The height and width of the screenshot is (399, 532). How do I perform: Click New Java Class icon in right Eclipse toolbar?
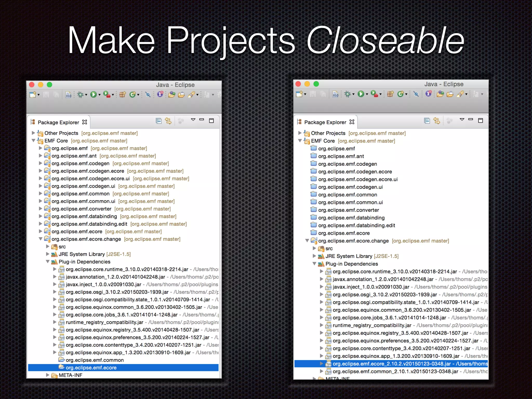click(401, 94)
